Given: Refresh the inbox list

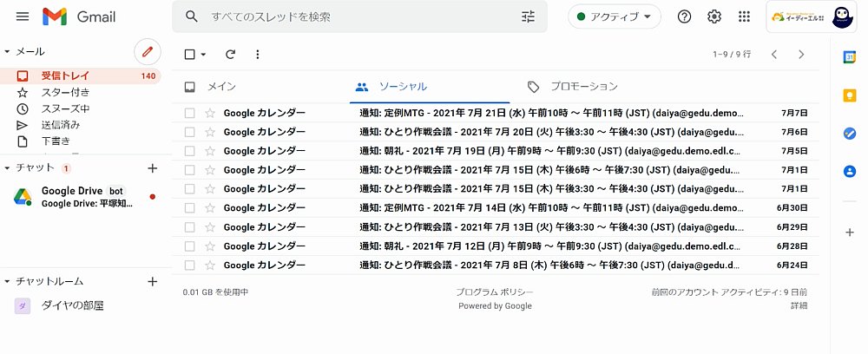Looking at the screenshot, I should point(230,54).
